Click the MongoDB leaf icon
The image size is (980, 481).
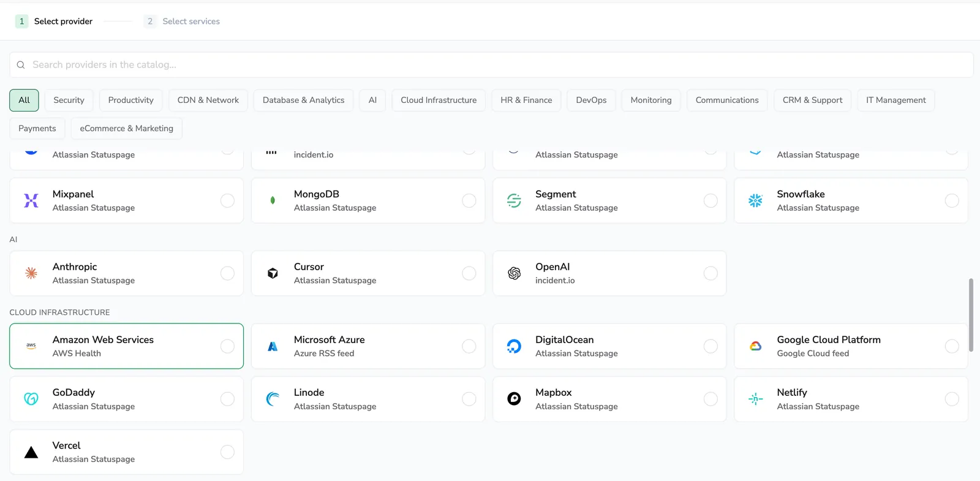pyautogui.click(x=273, y=200)
